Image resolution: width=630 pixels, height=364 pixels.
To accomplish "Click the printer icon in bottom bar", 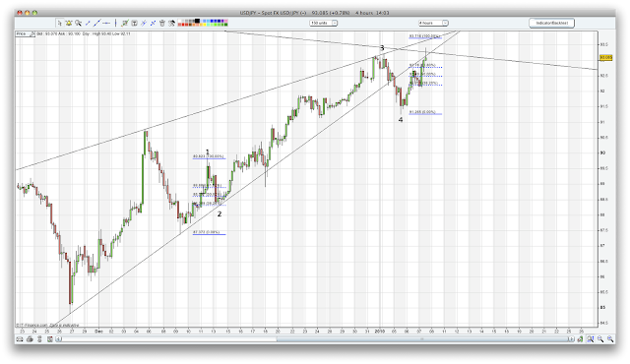I will pos(30,339).
